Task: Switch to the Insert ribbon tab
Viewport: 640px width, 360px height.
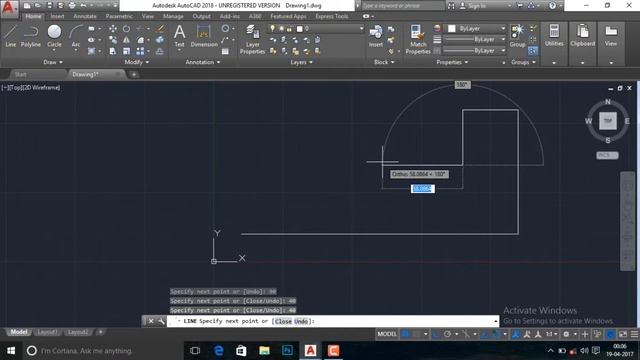Action: click(57, 16)
